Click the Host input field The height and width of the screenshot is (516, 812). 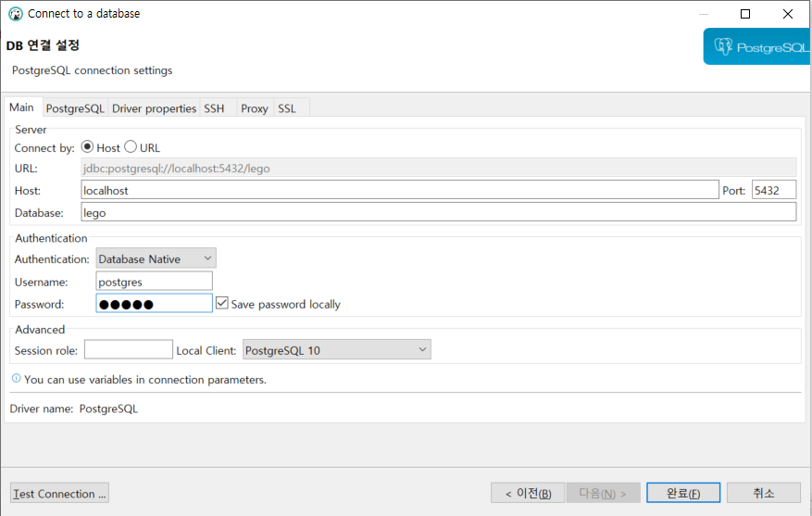[x=400, y=190]
